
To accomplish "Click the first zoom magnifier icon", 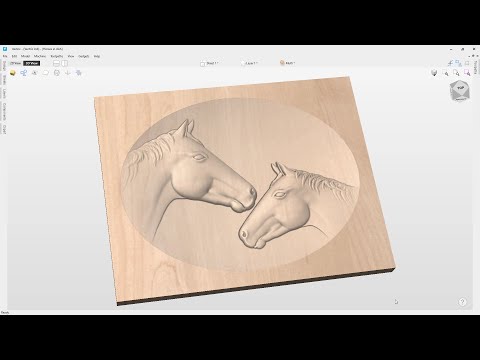I will click(446, 73).
